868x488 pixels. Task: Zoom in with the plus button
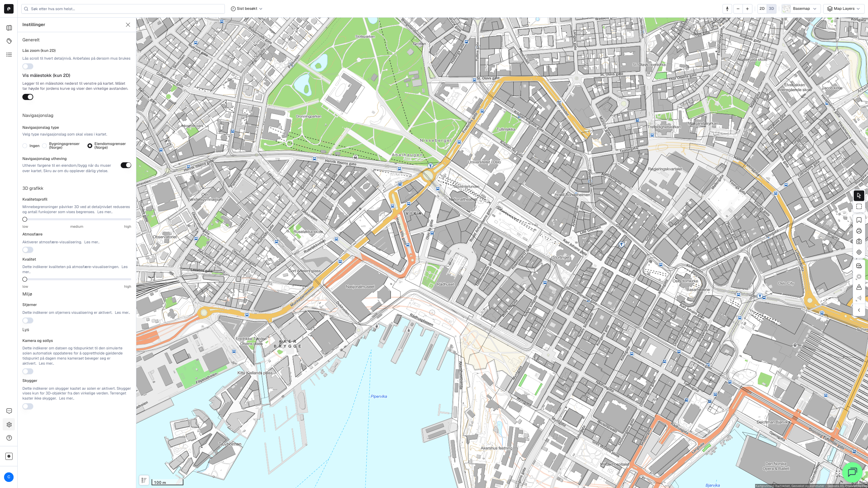(x=747, y=9)
